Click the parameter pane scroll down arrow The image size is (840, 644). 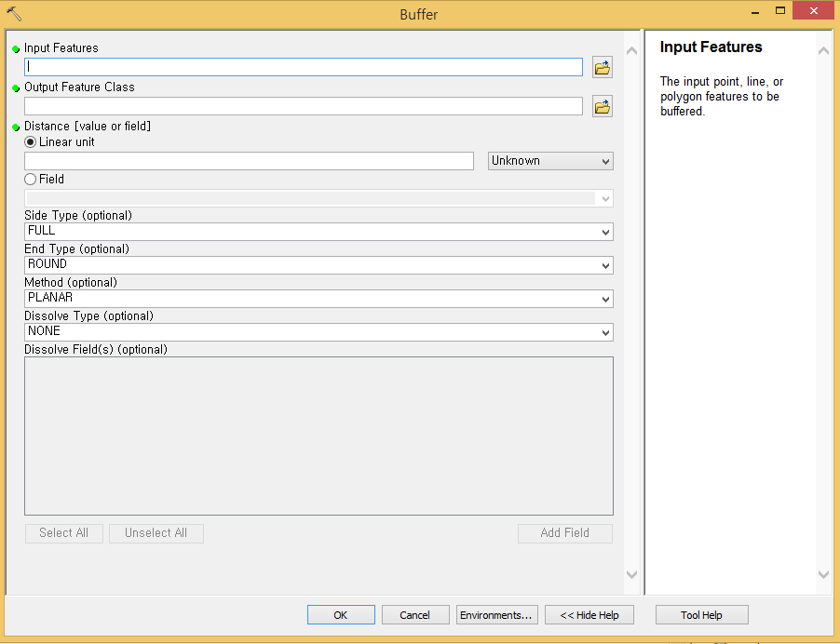tap(632, 574)
